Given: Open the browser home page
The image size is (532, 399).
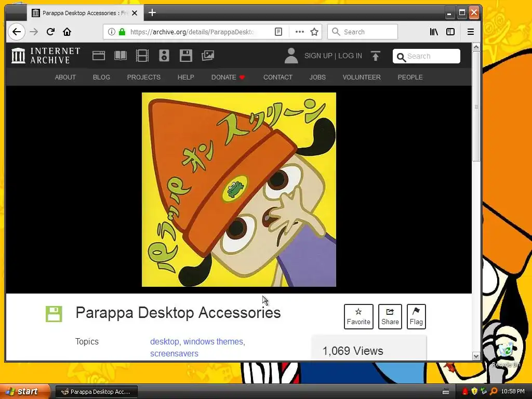Looking at the screenshot, I should click(x=67, y=32).
